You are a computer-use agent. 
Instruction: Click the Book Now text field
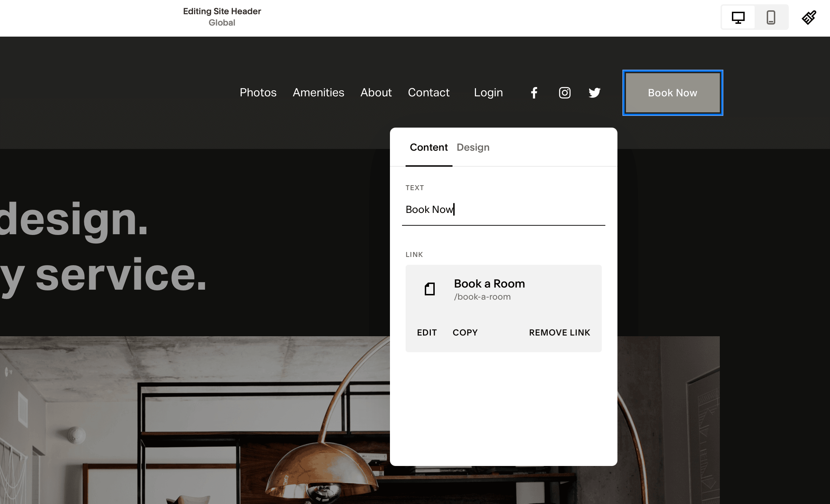(x=503, y=210)
